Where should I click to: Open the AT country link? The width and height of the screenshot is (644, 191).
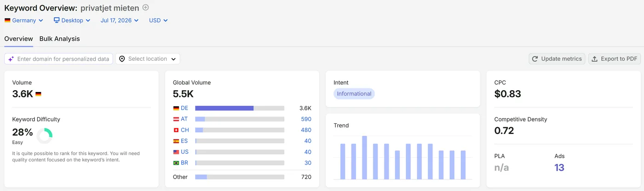[184, 119]
